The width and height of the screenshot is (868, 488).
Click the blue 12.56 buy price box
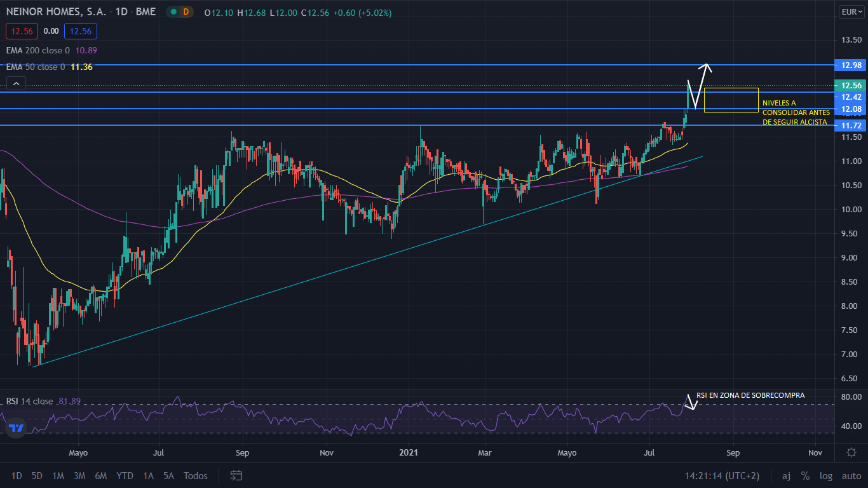pos(80,30)
